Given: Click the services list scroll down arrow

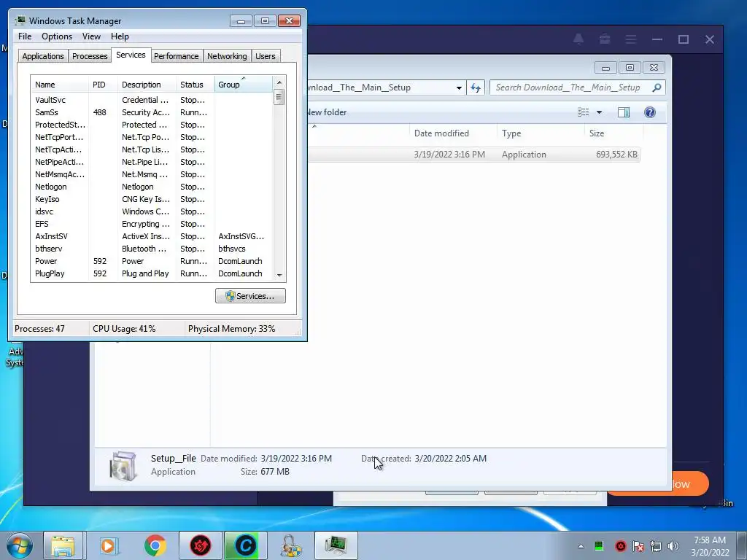Looking at the screenshot, I should [279, 275].
